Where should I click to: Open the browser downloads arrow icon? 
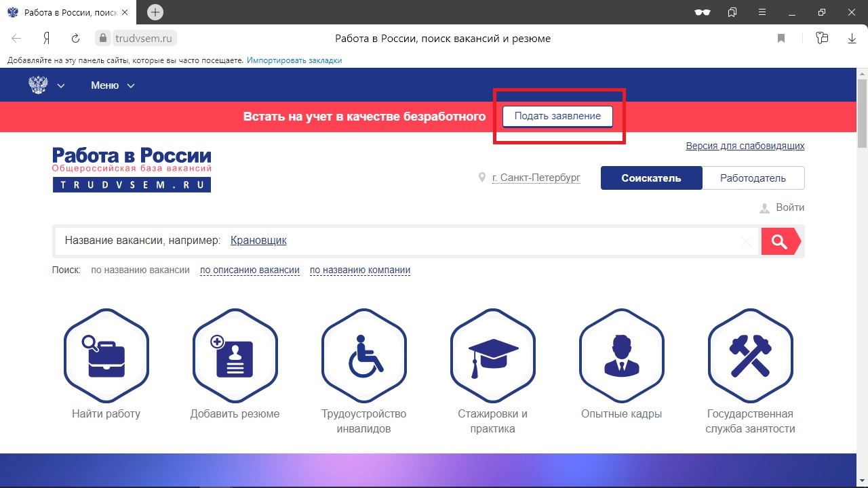pos(852,39)
